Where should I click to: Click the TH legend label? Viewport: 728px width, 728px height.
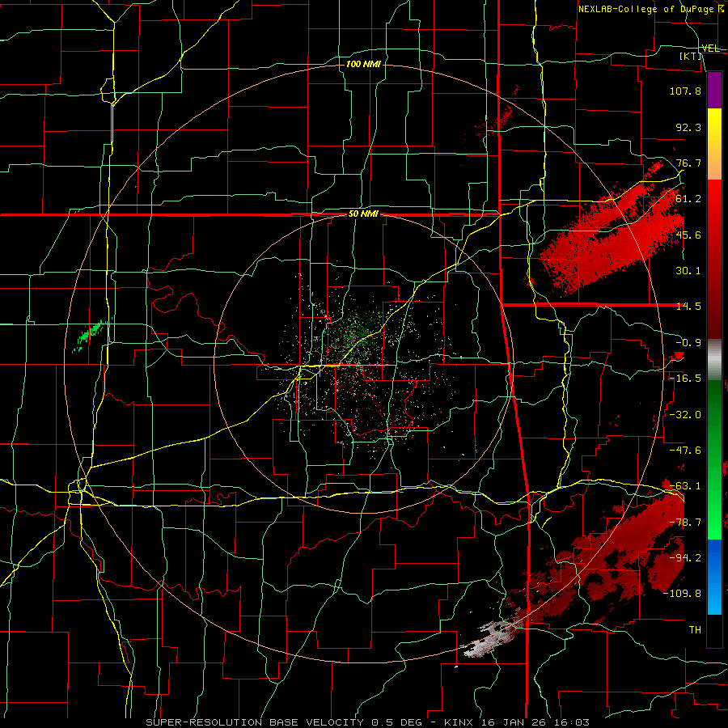[695, 630]
